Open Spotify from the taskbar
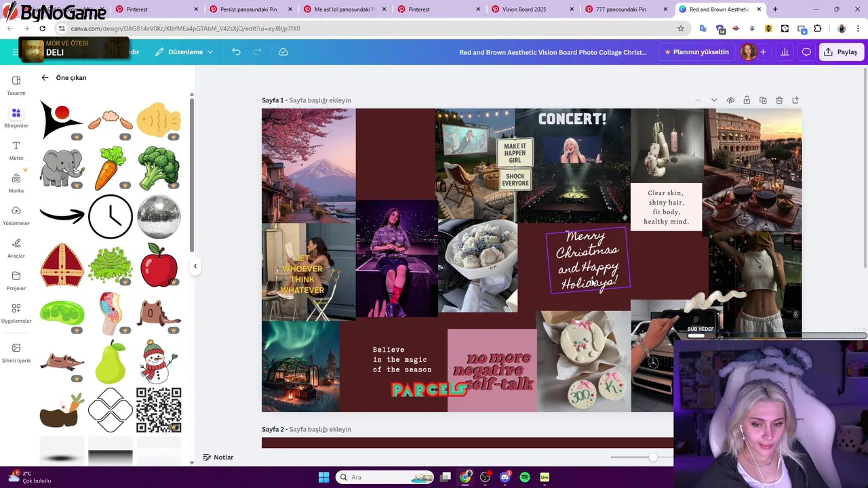The image size is (868, 488). 525,477
